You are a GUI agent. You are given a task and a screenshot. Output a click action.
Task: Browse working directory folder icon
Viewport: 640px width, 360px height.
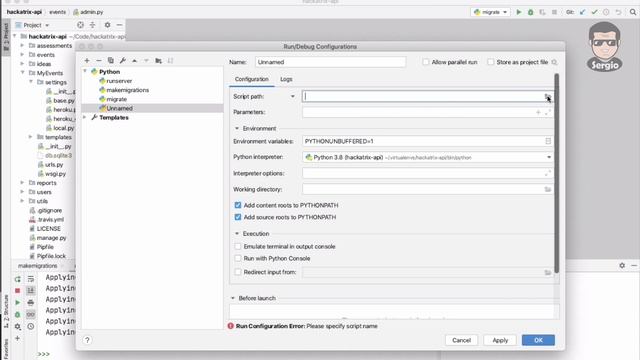tap(548, 189)
